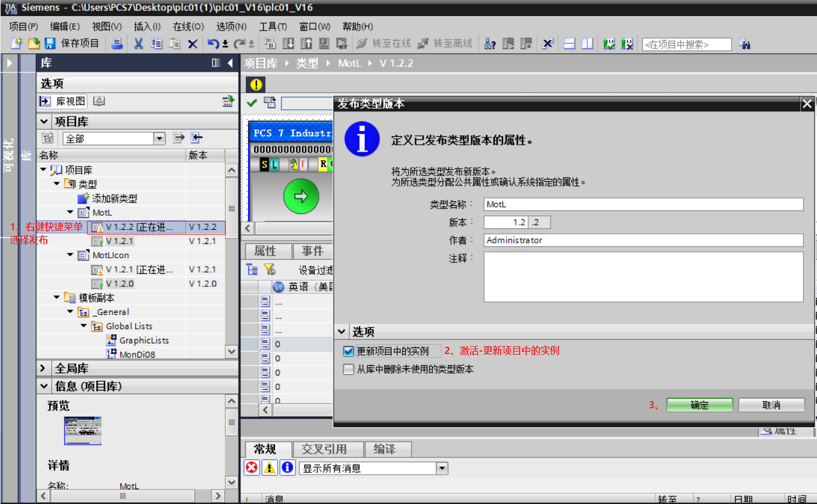Click the Open project toolbar icon
Viewport: 817px width, 504px height.
coord(34,44)
